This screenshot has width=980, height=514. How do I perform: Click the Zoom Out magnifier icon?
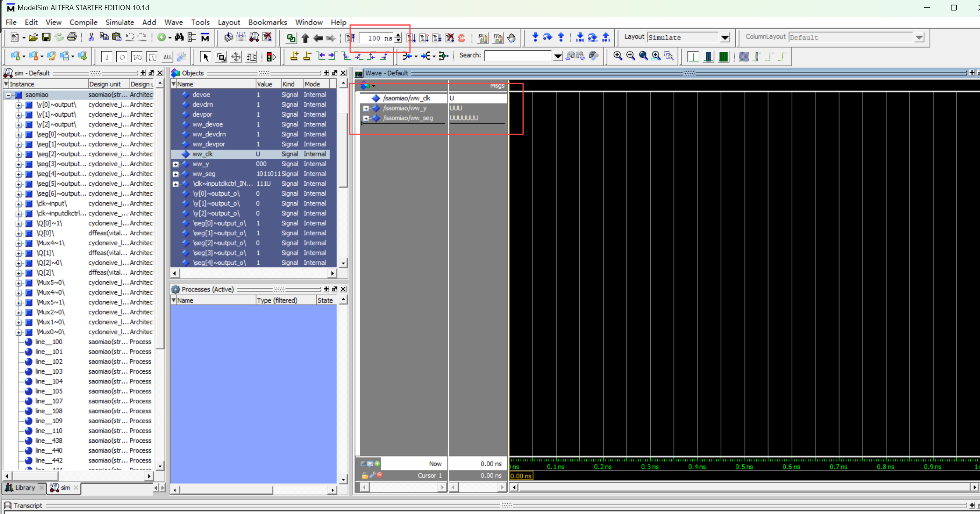(630, 56)
